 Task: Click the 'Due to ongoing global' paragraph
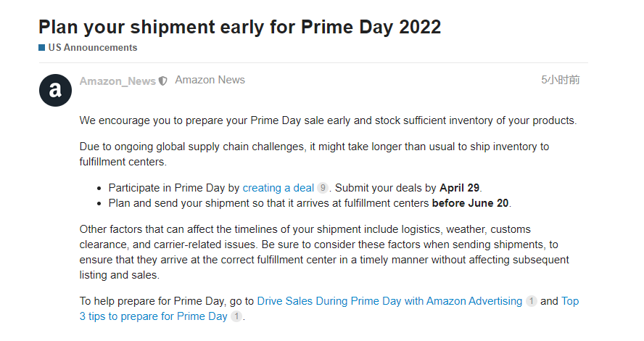314,154
